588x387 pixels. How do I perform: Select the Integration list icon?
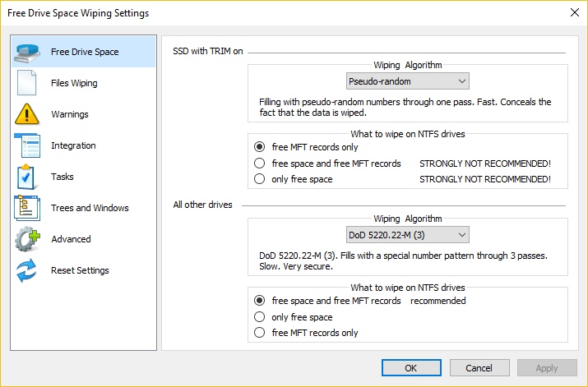tap(27, 145)
